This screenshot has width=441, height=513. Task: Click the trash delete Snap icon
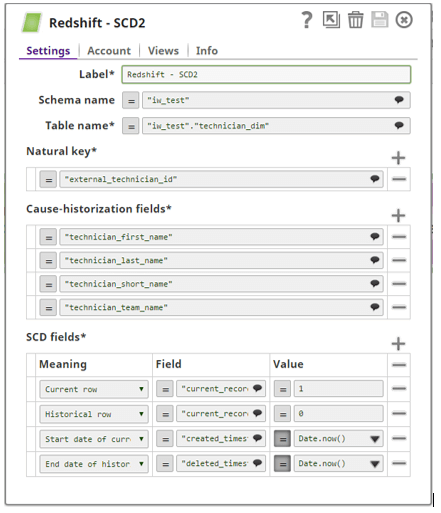[355, 20]
